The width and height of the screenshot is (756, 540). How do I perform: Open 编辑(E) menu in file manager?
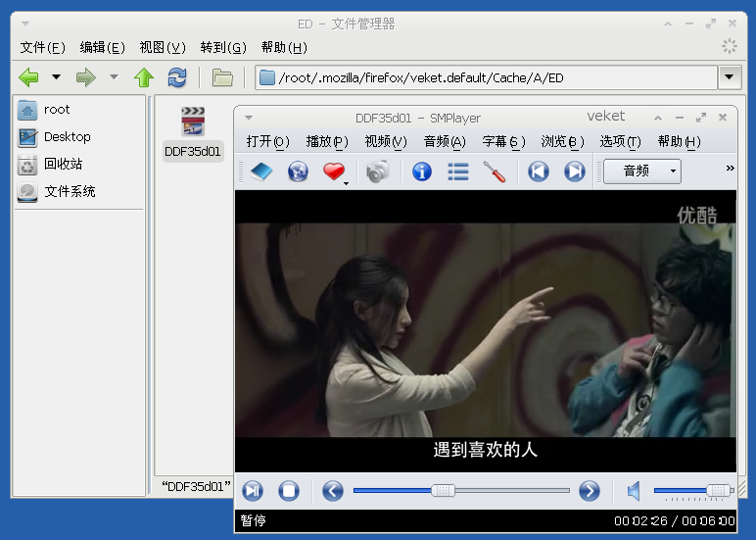pos(102,47)
